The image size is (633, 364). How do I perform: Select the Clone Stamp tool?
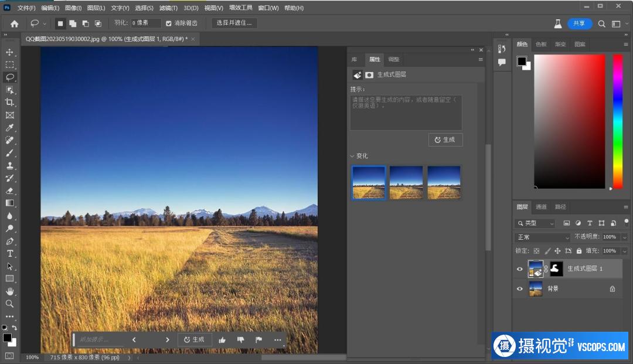[10, 165]
